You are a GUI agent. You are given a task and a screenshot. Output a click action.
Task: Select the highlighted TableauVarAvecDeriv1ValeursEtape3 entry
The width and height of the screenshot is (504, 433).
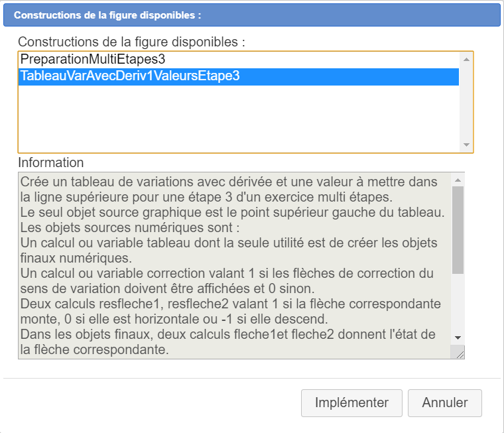pos(130,76)
